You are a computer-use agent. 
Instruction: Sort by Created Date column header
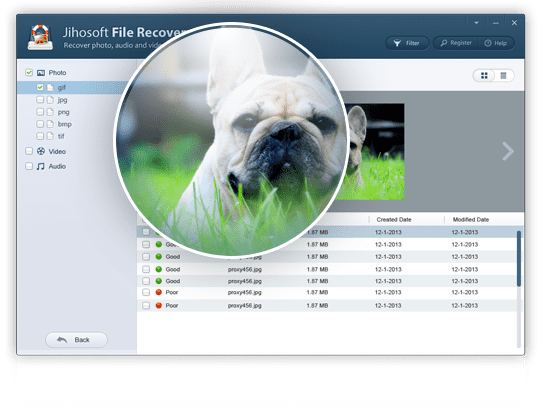tap(394, 220)
